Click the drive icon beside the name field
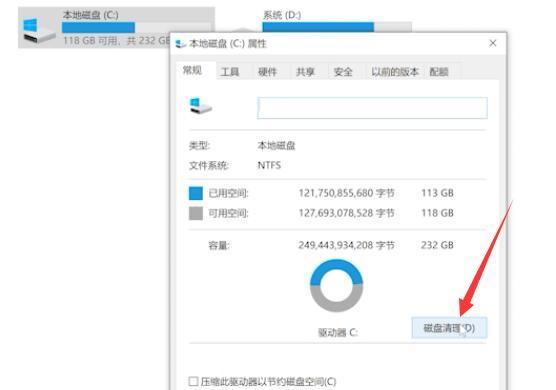The image size is (556, 390). [201, 106]
